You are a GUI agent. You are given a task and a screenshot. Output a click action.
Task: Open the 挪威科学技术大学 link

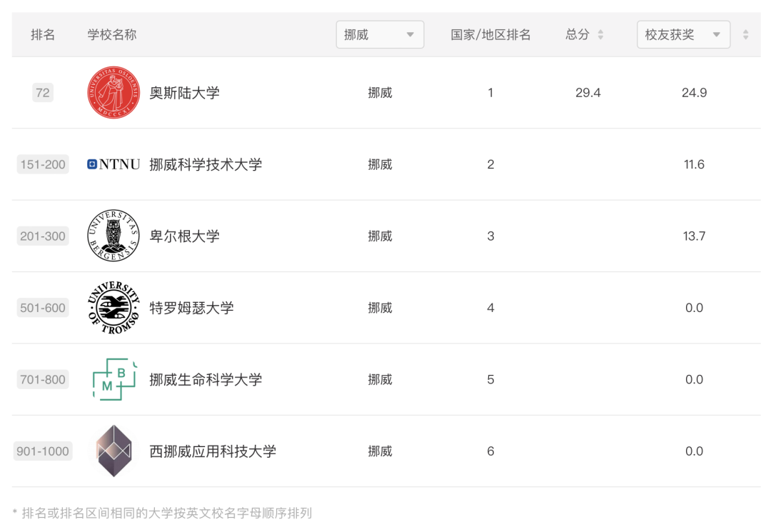click(206, 165)
